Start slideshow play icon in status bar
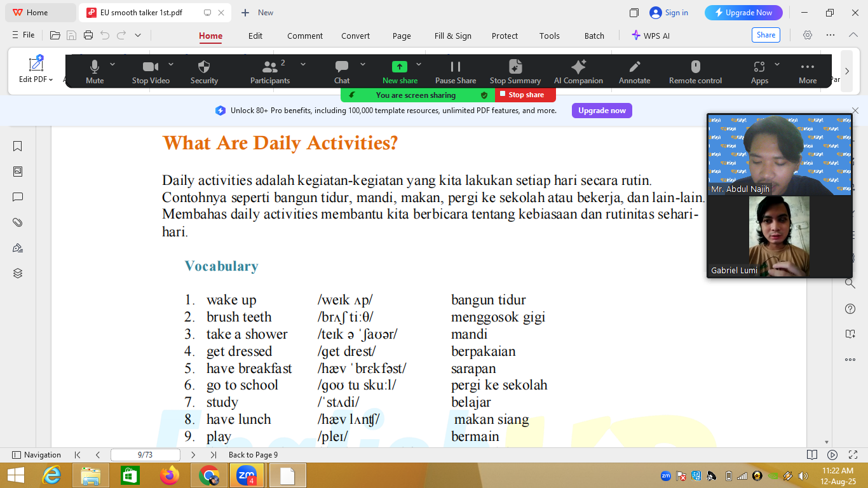 [832, 455]
